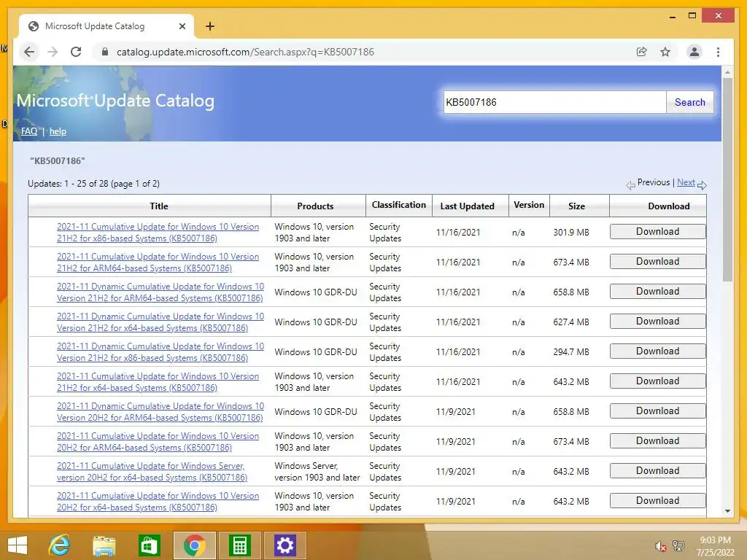Open 21H2 ARM64 Cumulative Update (non-Dynamic) link

pos(158,262)
